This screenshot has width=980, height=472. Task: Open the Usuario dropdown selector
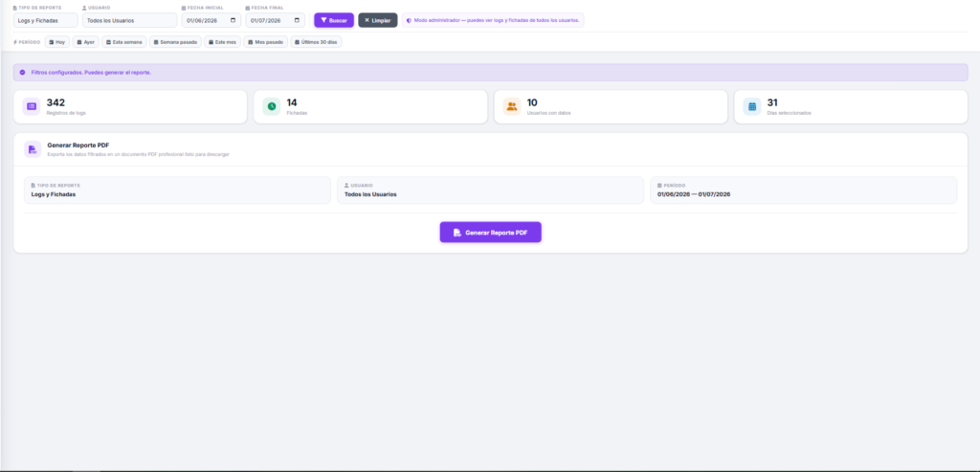130,21
